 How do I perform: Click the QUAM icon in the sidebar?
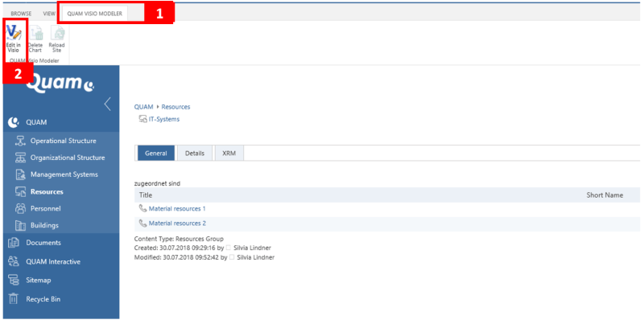coord(14,122)
